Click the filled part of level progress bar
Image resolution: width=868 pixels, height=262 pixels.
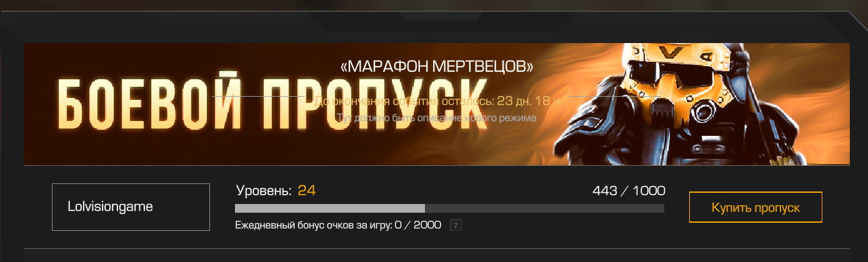coord(330,208)
